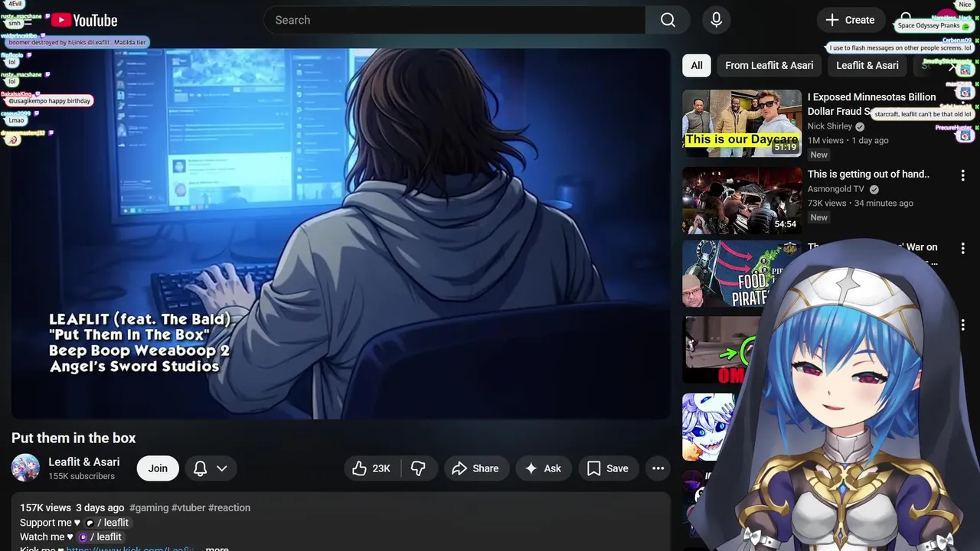980x551 pixels.
Task: Click the 'Put them in the box' title
Action: coord(73,438)
